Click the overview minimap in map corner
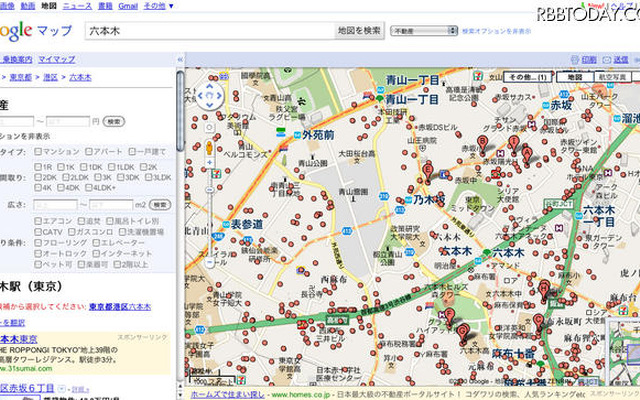This screenshot has width=640, height=400. 623,353
